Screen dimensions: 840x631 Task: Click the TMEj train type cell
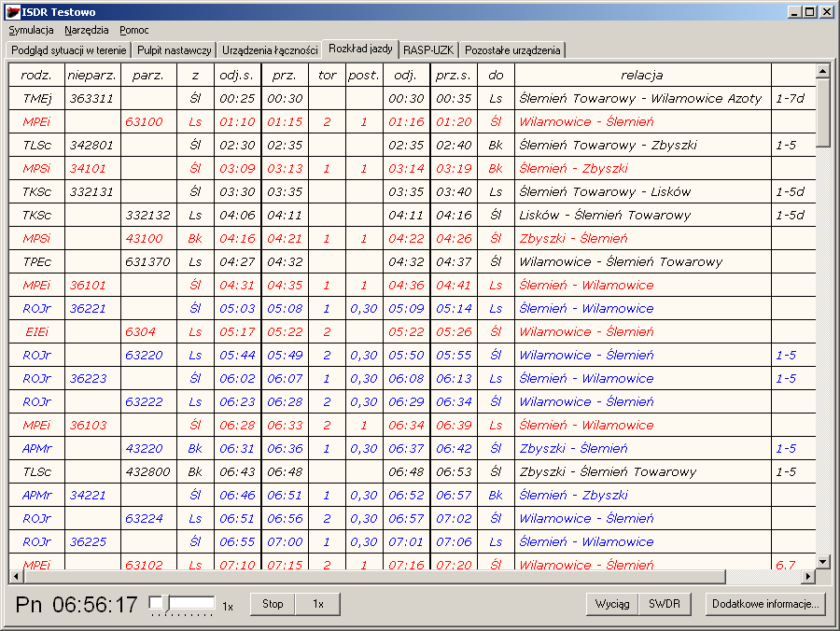click(x=36, y=99)
